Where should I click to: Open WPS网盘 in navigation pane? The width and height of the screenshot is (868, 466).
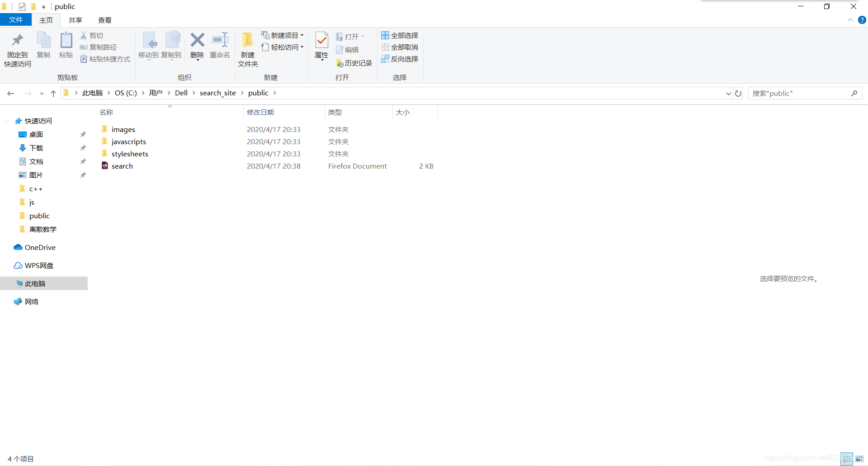tap(39, 266)
